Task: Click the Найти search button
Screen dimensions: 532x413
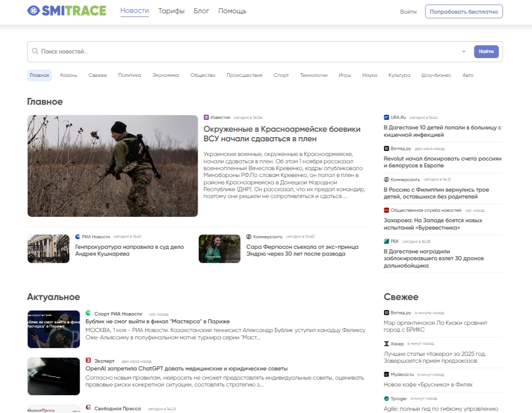Action: [x=486, y=51]
